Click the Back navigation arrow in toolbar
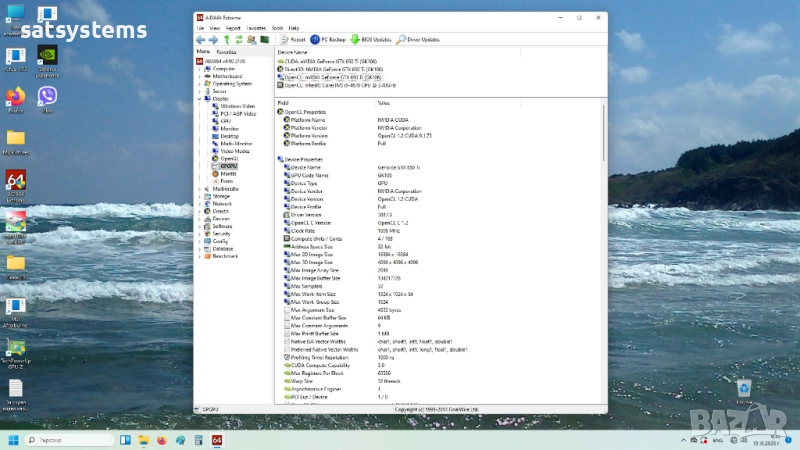800x450 pixels. pos(200,39)
